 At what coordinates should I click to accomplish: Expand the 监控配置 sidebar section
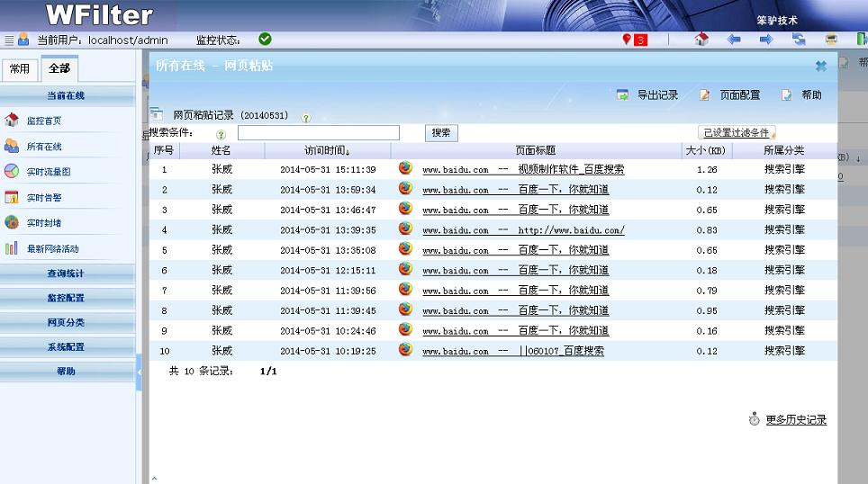pos(67,298)
